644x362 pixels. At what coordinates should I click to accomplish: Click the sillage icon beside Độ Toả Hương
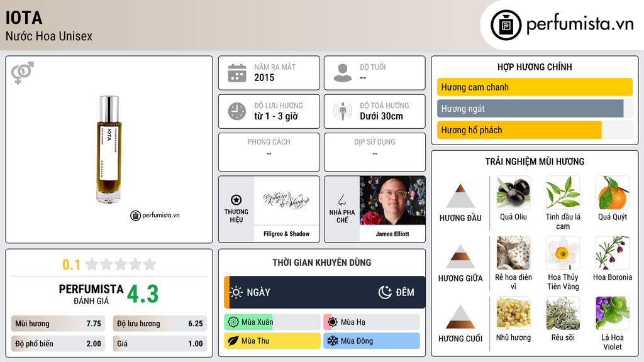pos(343,111)
